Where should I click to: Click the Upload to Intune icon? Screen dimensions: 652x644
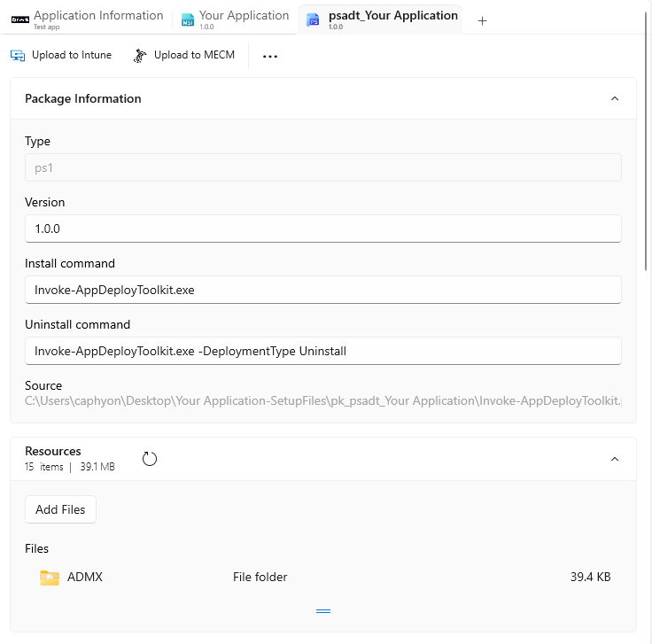pyautogui.click(x=18, y=56)
